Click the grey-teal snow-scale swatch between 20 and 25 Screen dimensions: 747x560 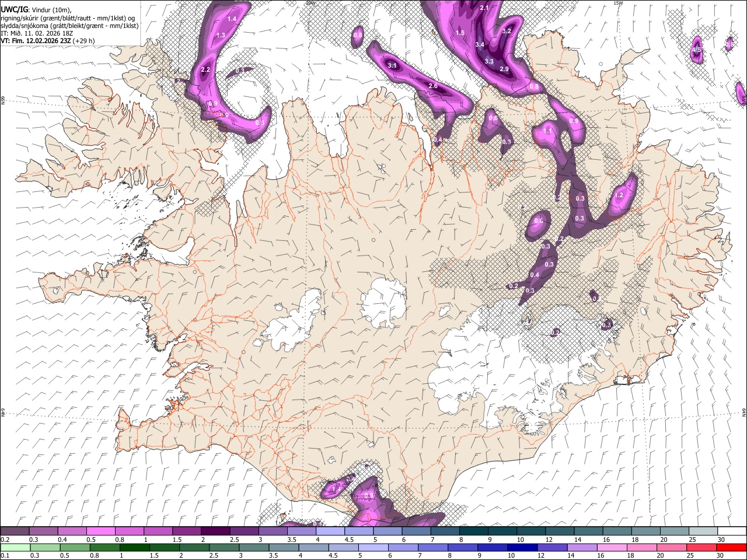click(673, 531)
